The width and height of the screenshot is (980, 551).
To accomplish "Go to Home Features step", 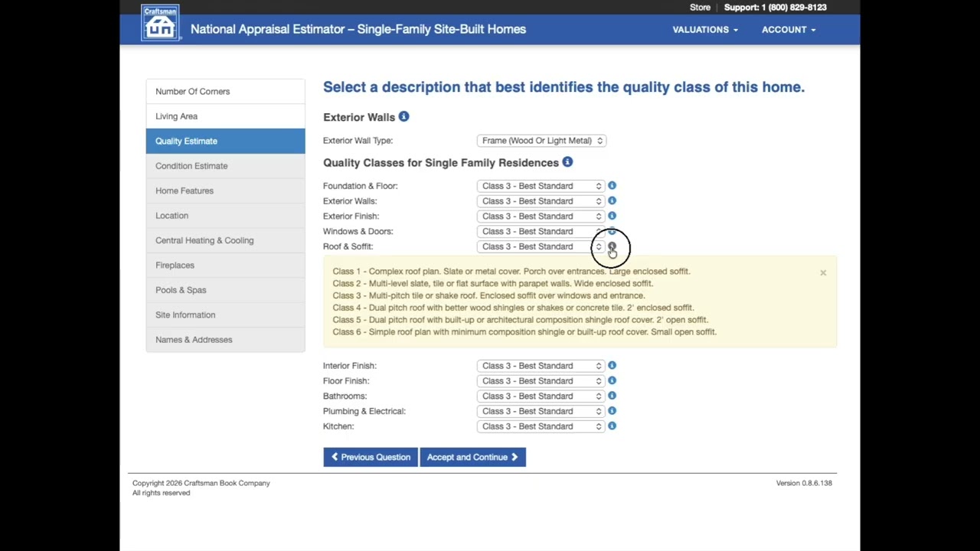I will [x=225, y=191].
